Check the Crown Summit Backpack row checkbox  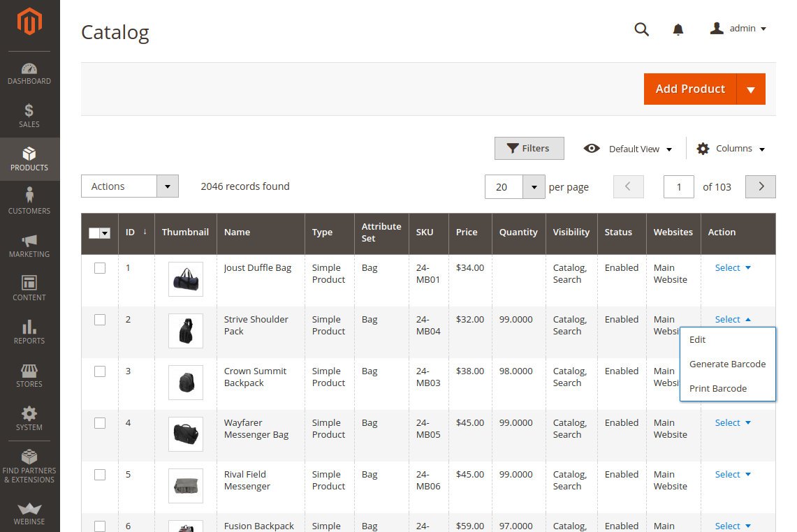100,371
